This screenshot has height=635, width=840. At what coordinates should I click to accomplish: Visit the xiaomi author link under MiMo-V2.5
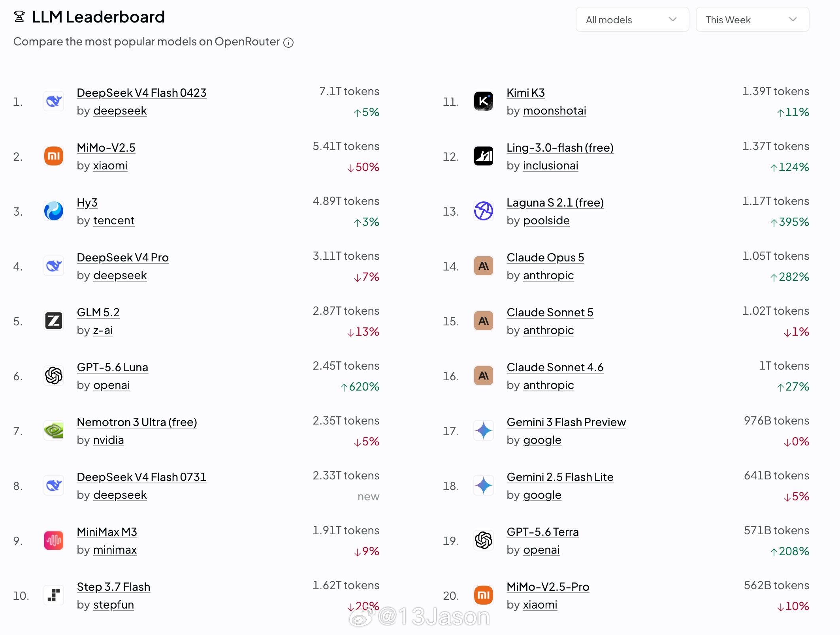(110, 165)
